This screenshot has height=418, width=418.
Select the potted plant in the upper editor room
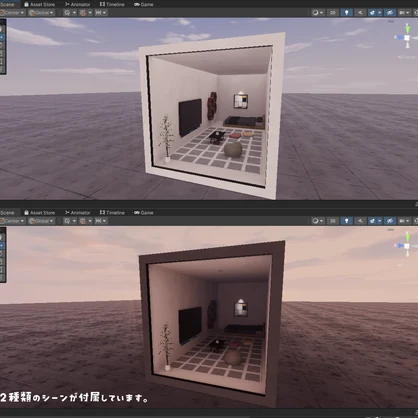click(166, 138)
